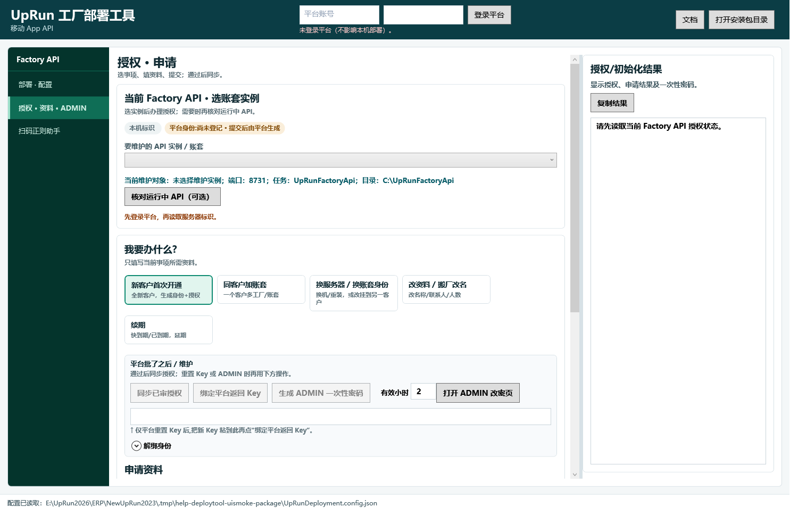The height and width of the screenshot is (532, 798).
Task: Select the 续期 option card
Action: (x=169, y=330)
